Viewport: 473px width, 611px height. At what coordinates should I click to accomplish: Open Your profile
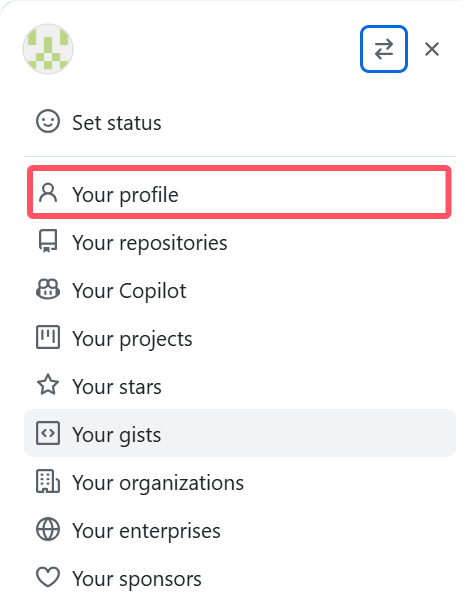click(240, 194)
